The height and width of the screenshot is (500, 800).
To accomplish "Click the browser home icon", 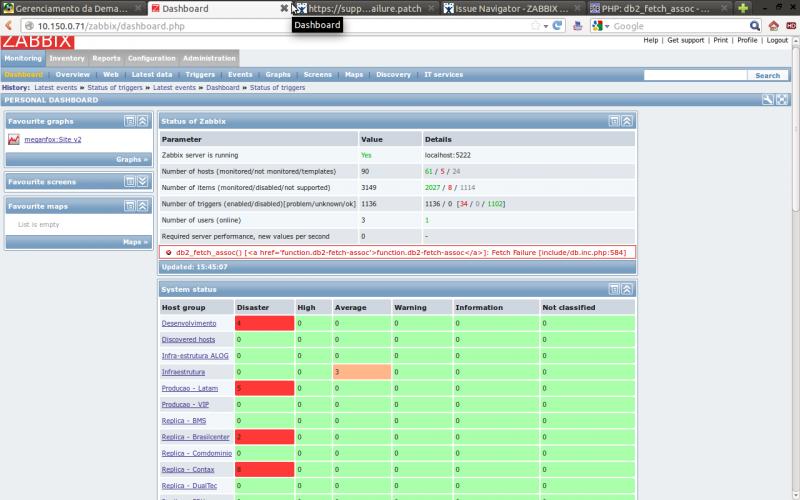I will pyautogui.click(x=774, y=26).
